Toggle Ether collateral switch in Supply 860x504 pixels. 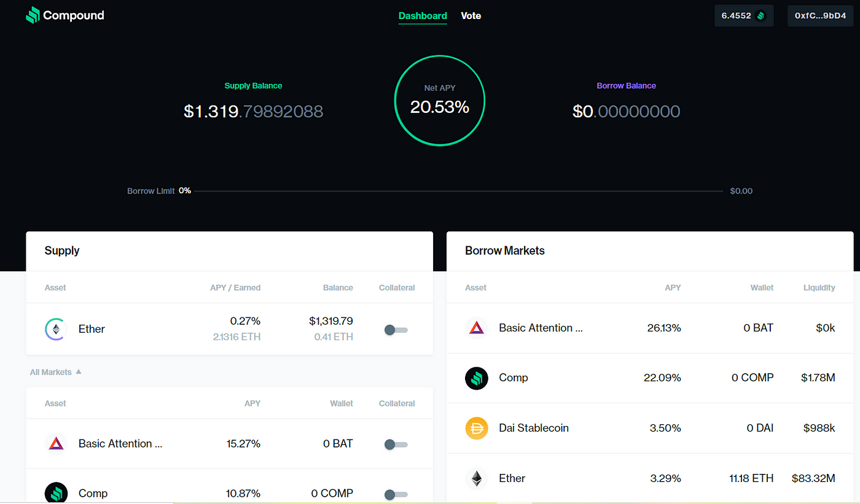tap(396, 330)
